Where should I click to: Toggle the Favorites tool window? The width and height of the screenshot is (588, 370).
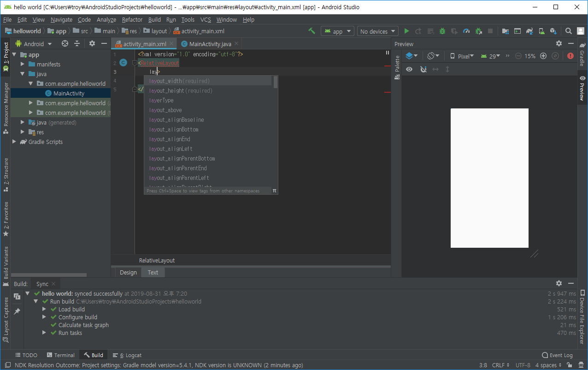click(6, 219)
